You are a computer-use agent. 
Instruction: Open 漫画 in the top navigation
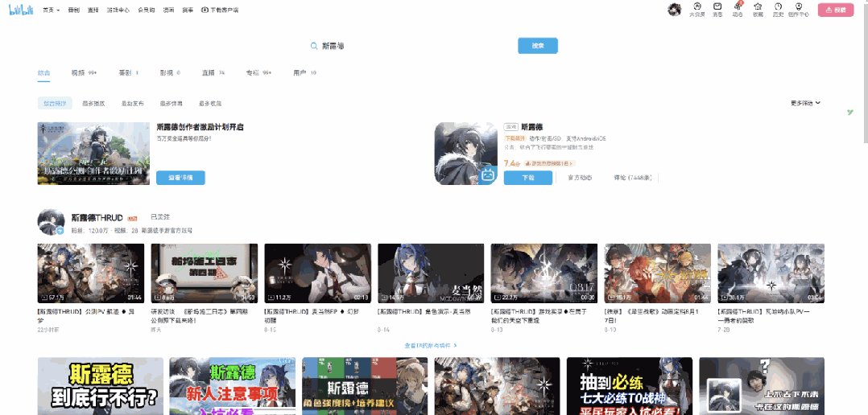coord(169,10)
